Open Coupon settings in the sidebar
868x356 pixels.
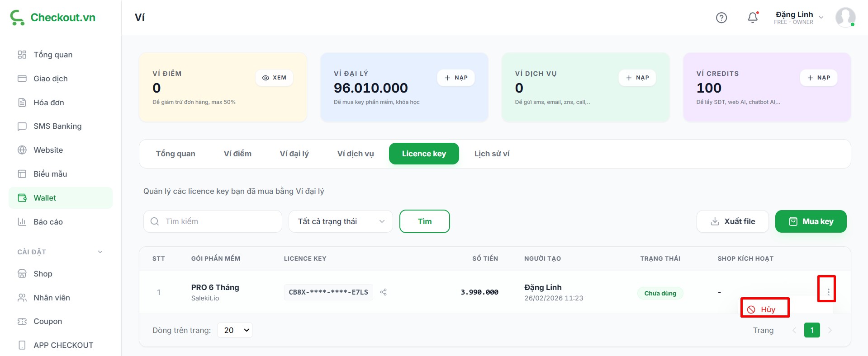pyautogui.click(x=47, y=321)
